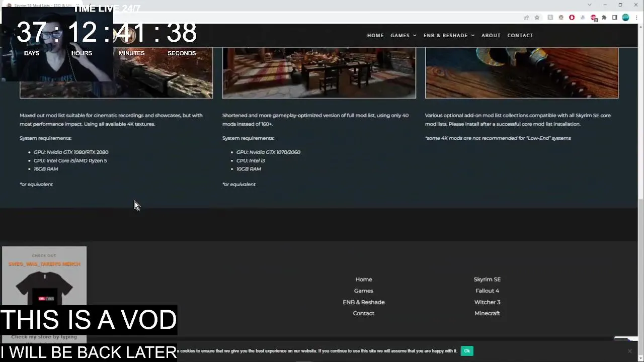Screen dimensions: 644x362
Task: Click the text '10GB RAM'
Action: coord(249,169)
